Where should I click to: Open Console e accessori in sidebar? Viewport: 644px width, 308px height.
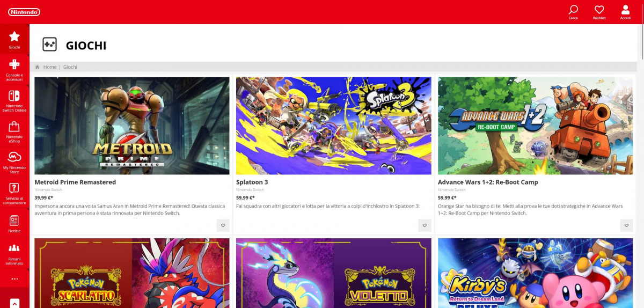point(14,69)
